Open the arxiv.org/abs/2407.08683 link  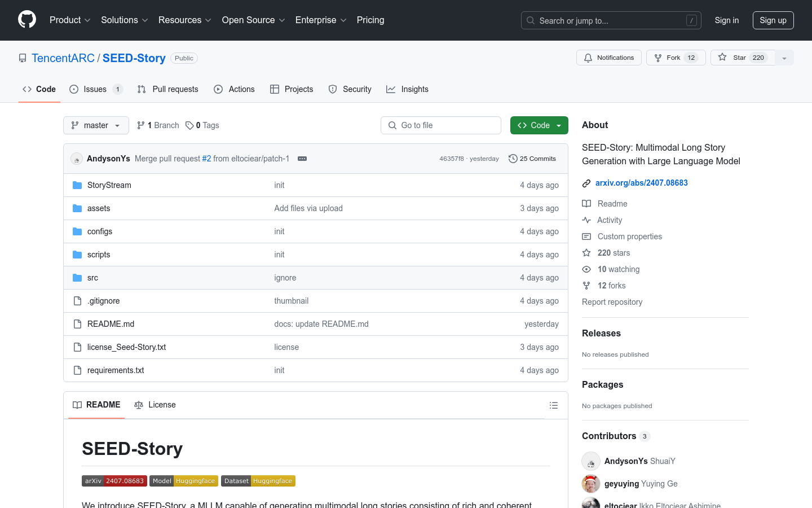pos(642,183)
